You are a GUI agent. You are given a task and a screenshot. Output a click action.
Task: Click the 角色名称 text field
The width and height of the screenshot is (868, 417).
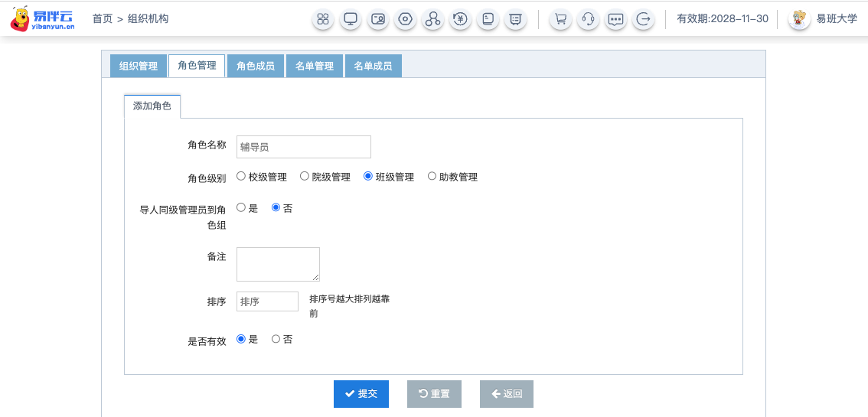303,147
